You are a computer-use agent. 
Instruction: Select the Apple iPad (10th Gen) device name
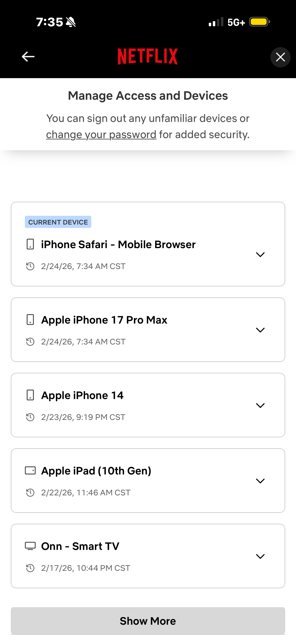96,471
